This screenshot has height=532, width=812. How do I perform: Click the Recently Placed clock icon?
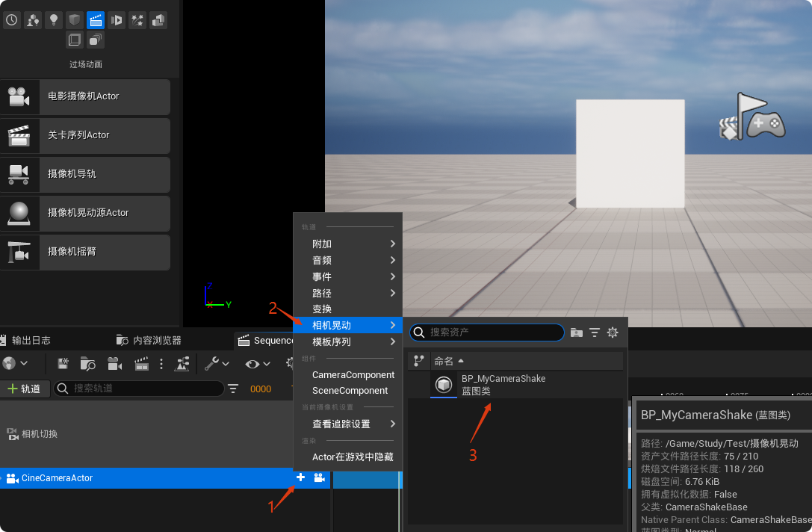(x=12, y=20)
